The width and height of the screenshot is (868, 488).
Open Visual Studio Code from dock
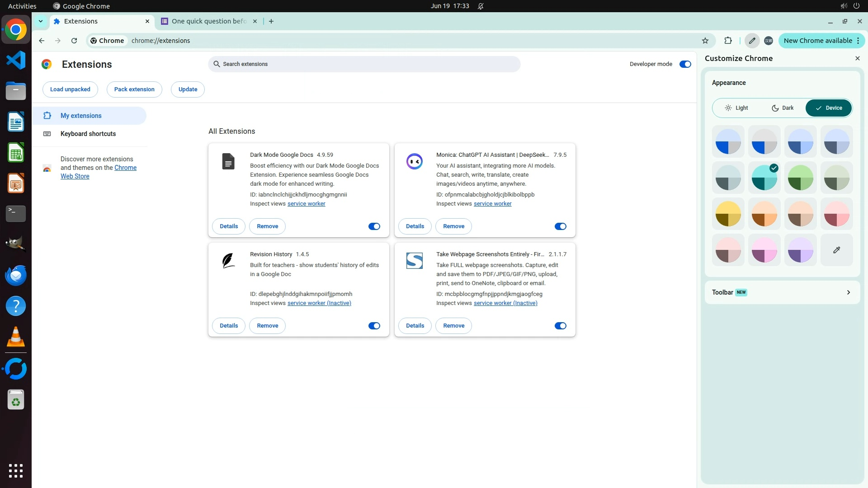coord(16,60)
